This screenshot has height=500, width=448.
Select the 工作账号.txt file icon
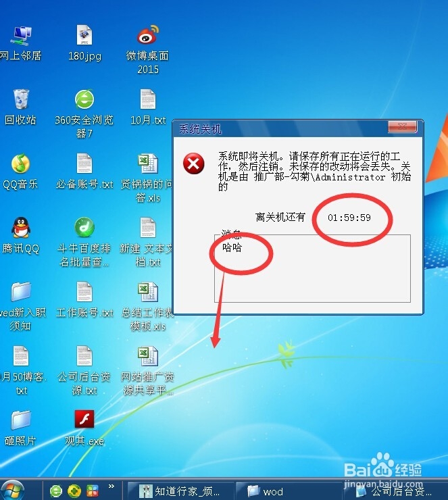pos(84,292)
